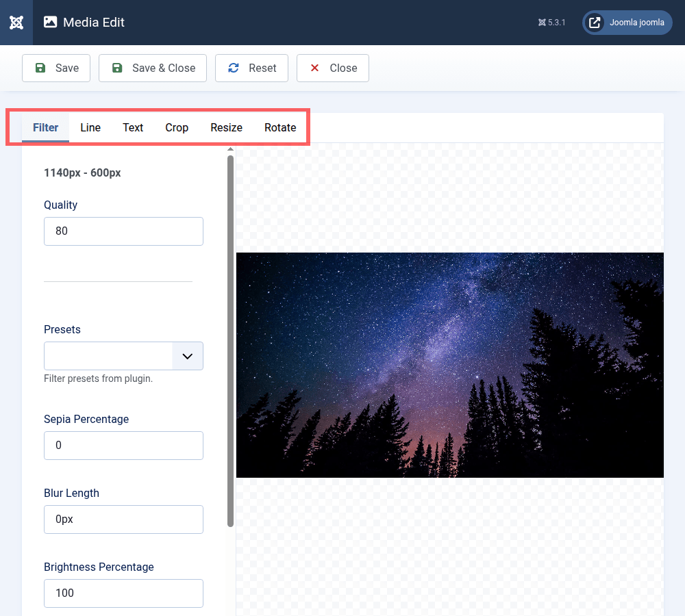This screenshot has width=685, height=616.
Task: Switch to the Line tab
Action: (x=90, y=127)
